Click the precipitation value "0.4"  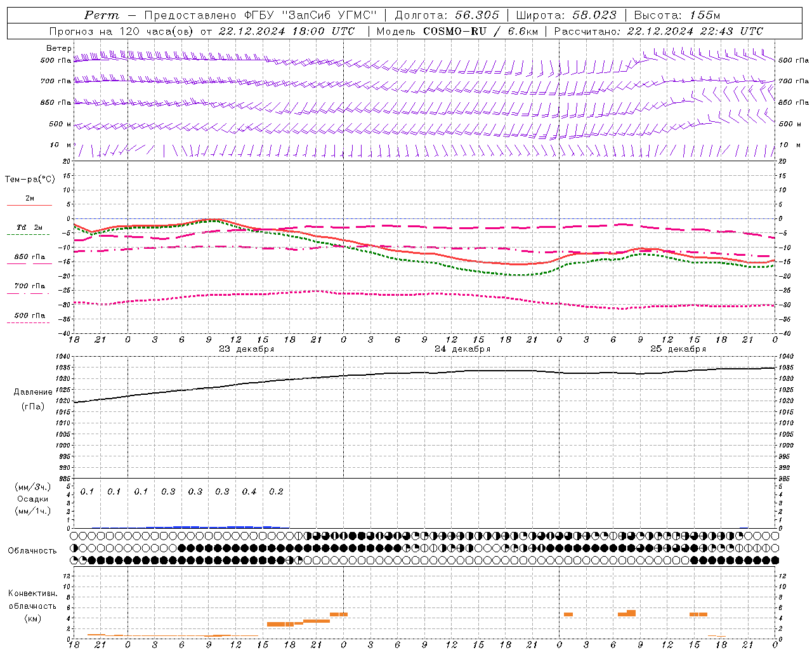(x=249, y=491)
